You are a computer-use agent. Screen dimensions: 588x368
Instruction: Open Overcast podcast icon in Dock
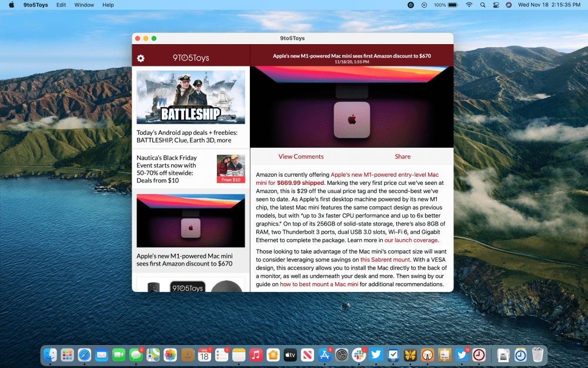click(x=427, y=354)
